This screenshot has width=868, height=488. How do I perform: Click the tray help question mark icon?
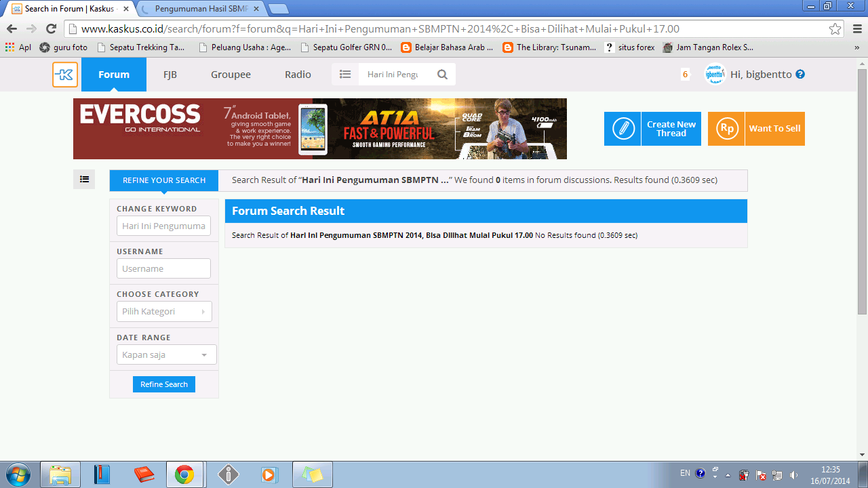tap(701, 473)
